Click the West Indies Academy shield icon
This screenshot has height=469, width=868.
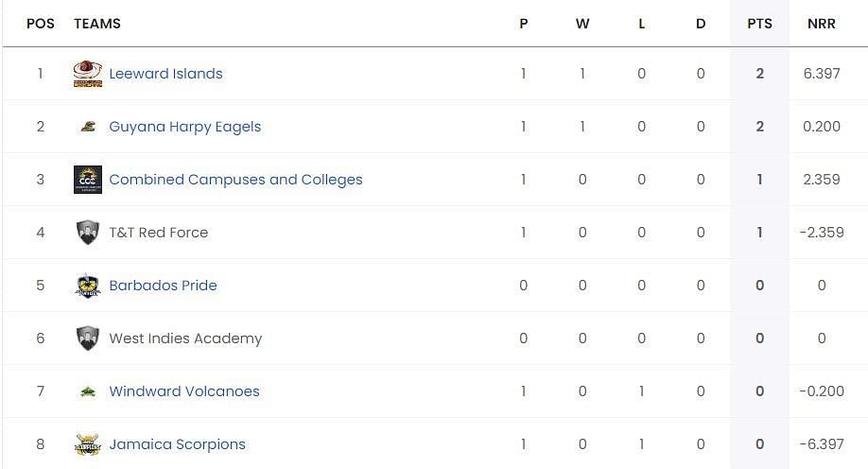pos(88,339)
